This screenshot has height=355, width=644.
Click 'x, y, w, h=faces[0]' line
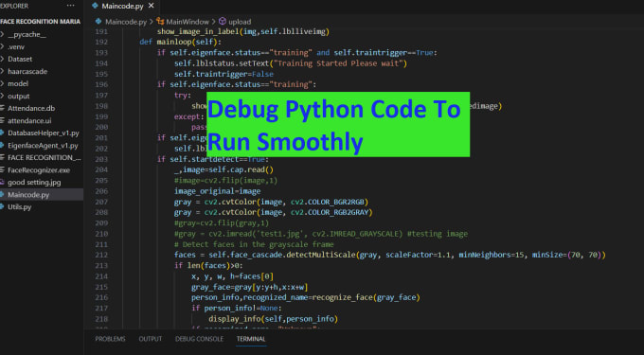[x=232, y=276]
